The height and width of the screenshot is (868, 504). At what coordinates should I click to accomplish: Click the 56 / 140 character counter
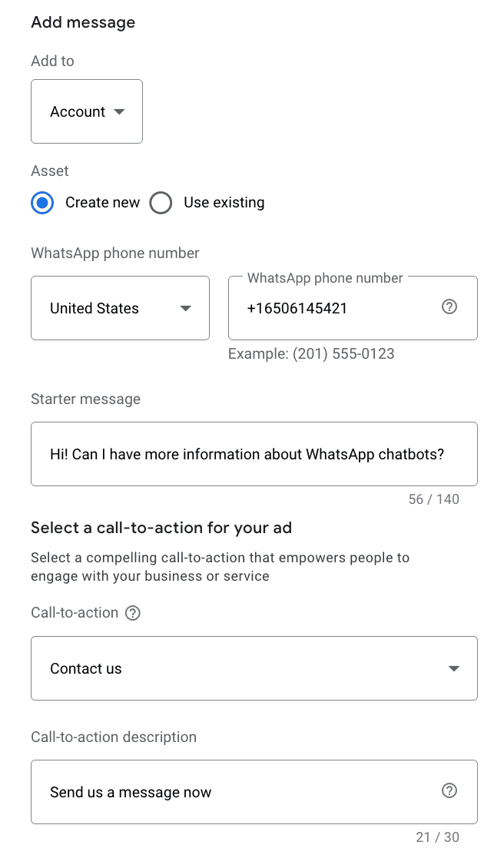[433, 499]
